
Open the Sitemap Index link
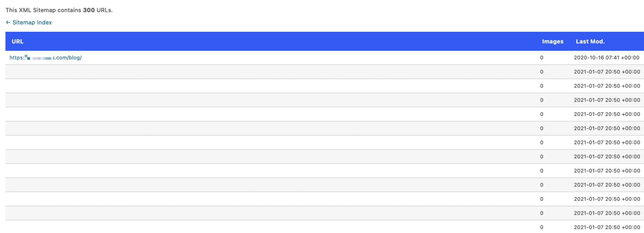[x=32, y=22]
